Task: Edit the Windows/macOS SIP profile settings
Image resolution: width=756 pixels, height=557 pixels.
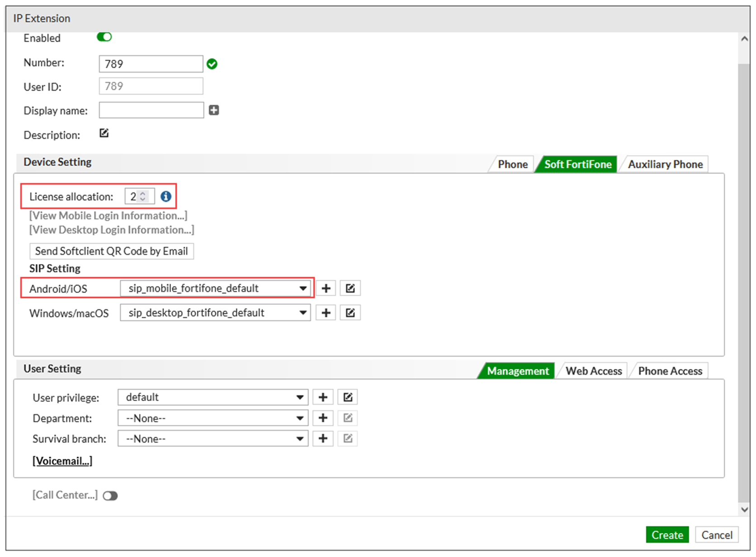Action: pos(350,312)
